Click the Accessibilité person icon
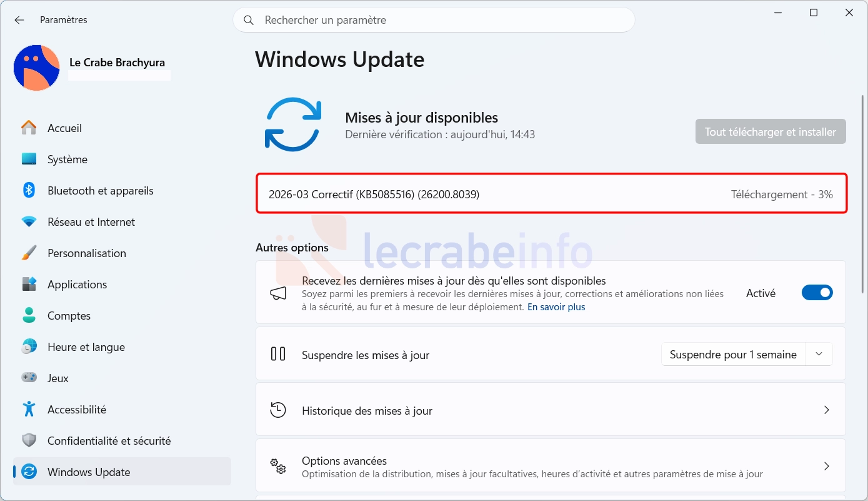 [29, 409]
